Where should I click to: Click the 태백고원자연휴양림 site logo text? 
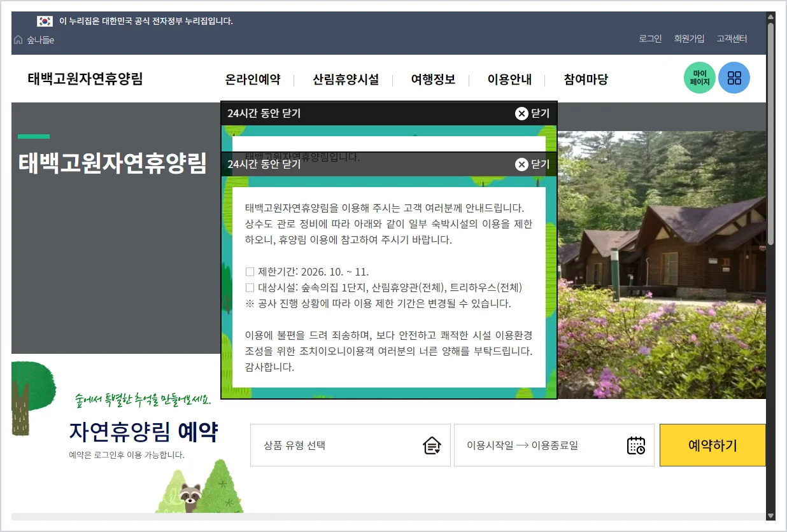coord(85,79)
